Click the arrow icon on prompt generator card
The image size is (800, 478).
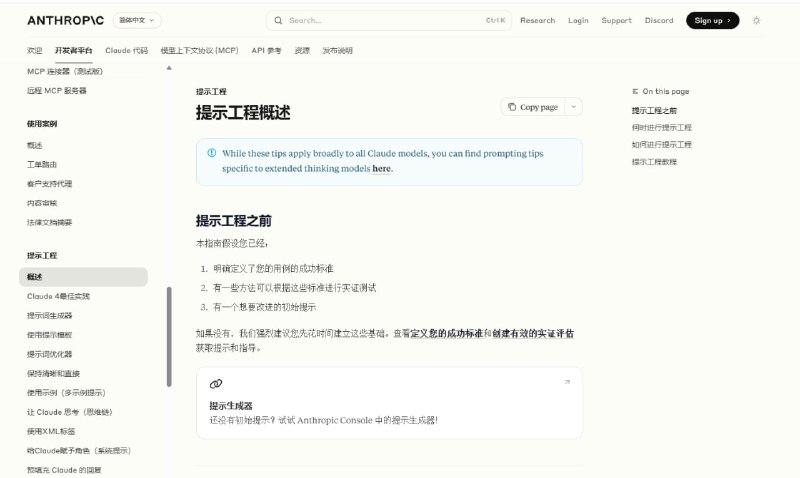click(x=567, y=382)
